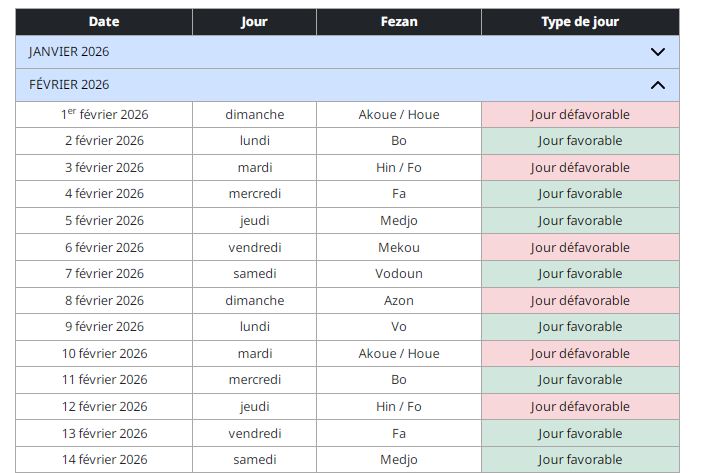Screen dimensions: 717x473
Task: Click the Type de jour column header
Action: click(580, 22)
